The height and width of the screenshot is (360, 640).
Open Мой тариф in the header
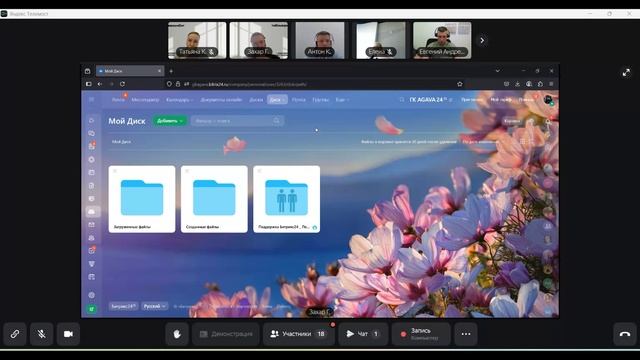[501, 100]
